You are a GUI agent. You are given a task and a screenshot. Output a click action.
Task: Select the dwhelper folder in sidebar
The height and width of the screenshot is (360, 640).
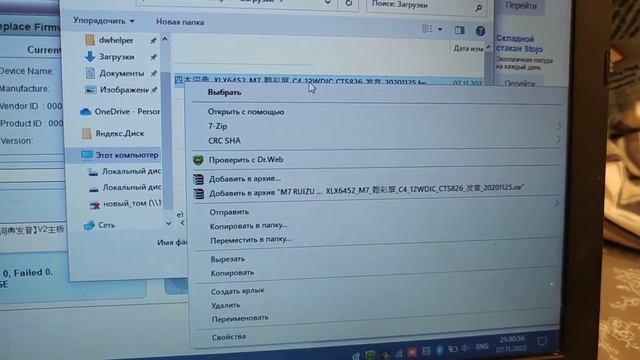click(116, 40)
